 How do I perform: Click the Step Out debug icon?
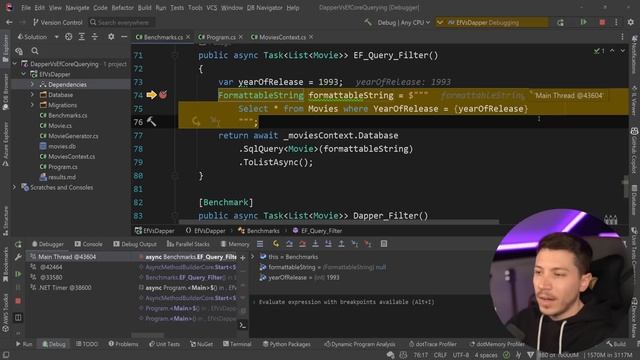coord(341,244)
